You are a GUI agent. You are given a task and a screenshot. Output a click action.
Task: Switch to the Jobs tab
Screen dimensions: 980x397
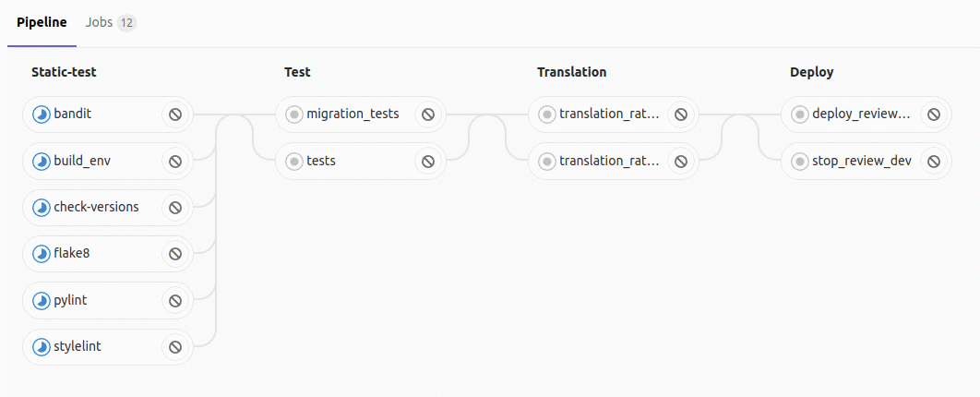pyautogui.click(x=111, y=23)
